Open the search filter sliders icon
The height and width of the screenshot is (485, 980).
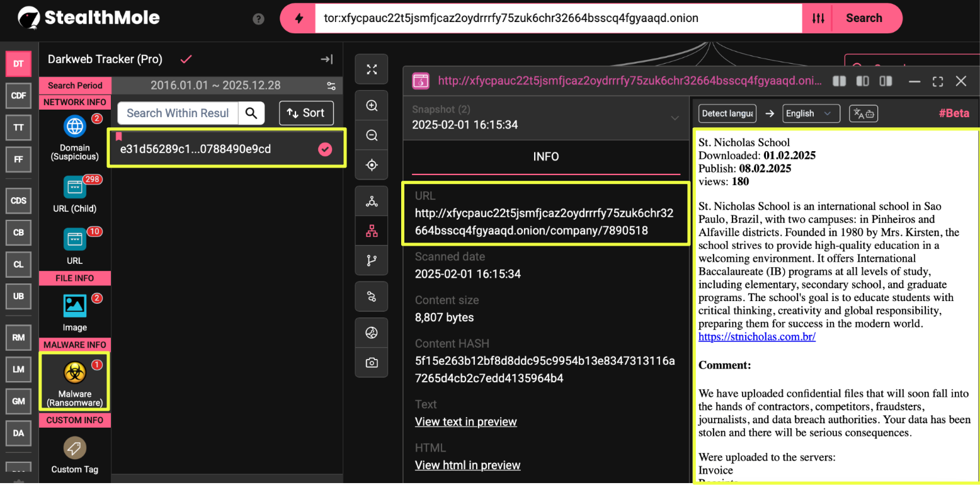click(818, 18)
